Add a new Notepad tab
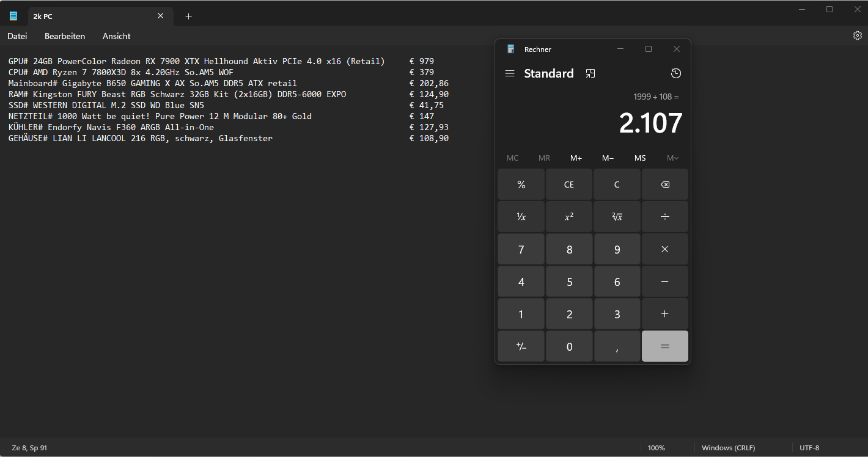The width and height of the screenshot is (868, 457). [x=188, y=16]
